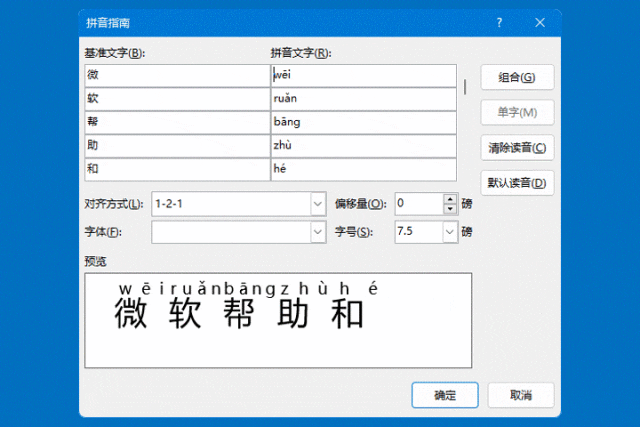Click the 字体(F) label

click(x=103, y=232)
